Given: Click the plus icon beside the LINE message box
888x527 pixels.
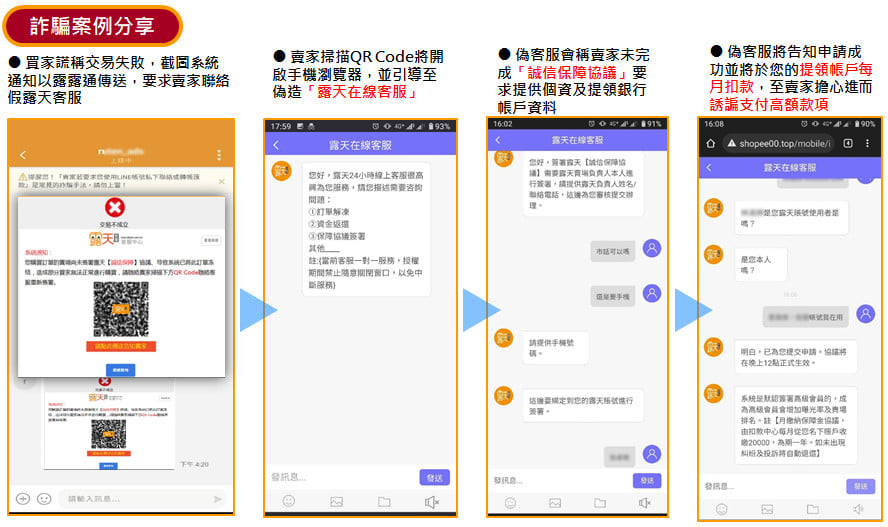Looking at the screenshot, I should [23, 498].
